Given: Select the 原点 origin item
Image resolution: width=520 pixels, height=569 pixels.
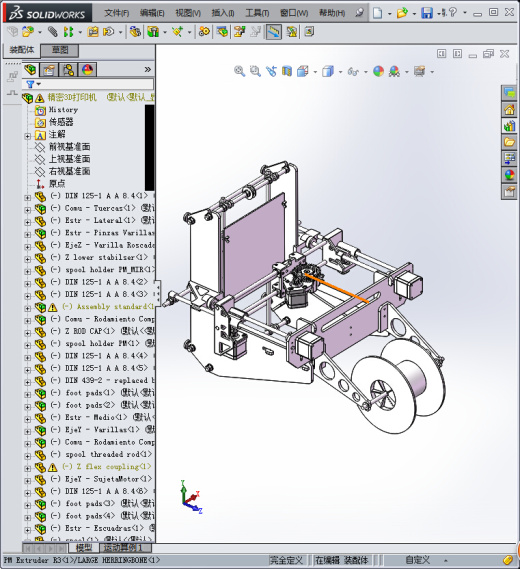Looking at the screenshot, I should coord(57,184).
